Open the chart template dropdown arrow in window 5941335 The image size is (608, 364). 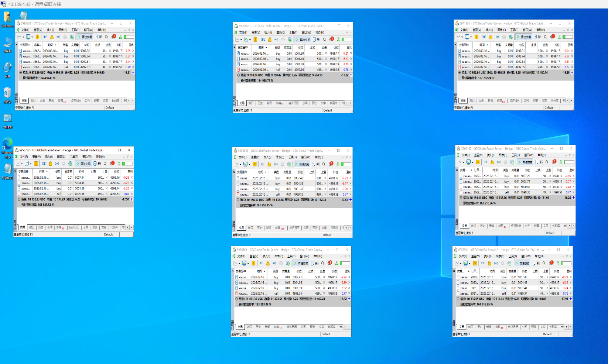tap(471, 37)
